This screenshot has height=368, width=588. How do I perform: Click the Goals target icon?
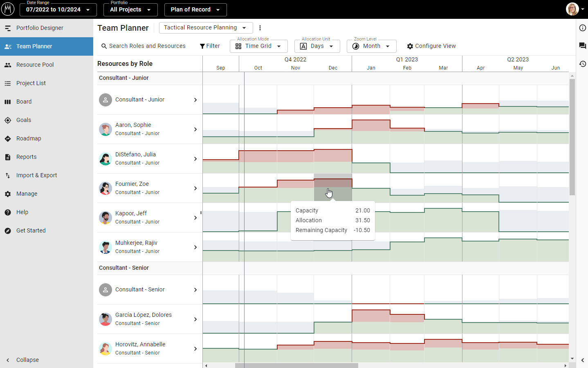[x=7, y=120]
